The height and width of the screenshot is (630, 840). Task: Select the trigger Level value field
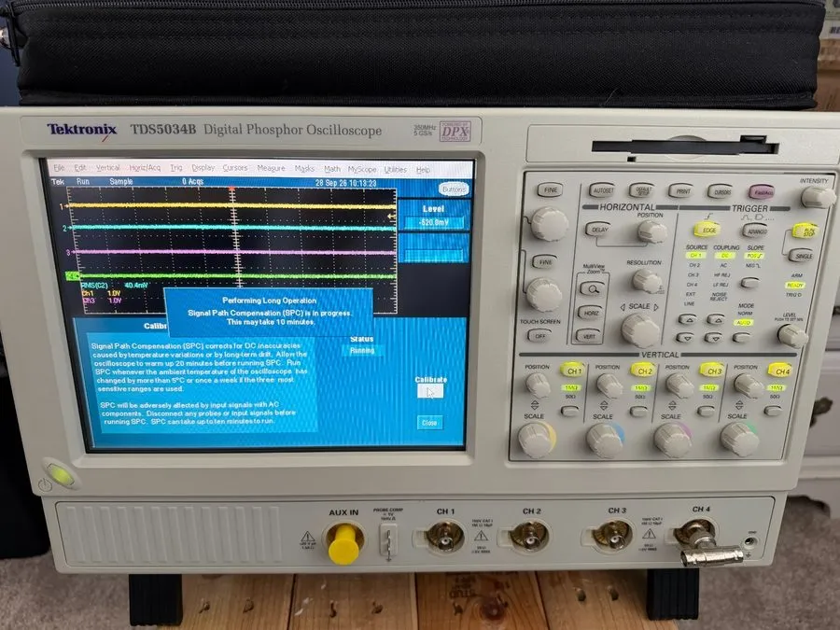[434, 222]
